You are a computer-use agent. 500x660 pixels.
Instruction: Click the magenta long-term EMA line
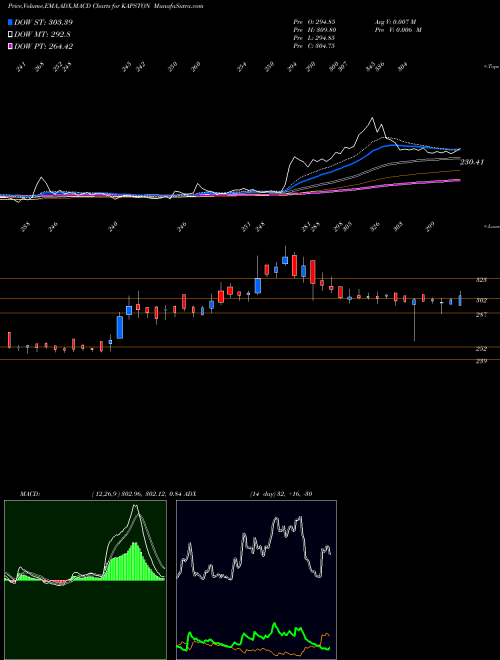(379, 187)
